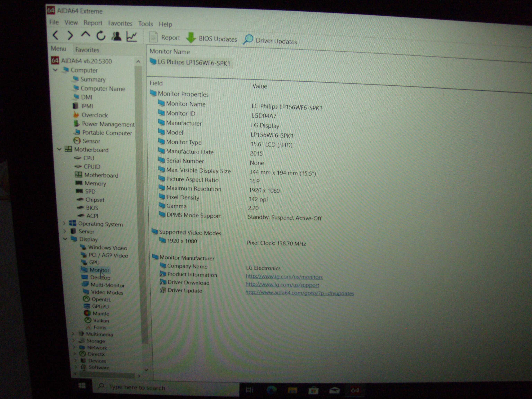
Task: Open the Favorites menu
Action: (x=120, y=23)
